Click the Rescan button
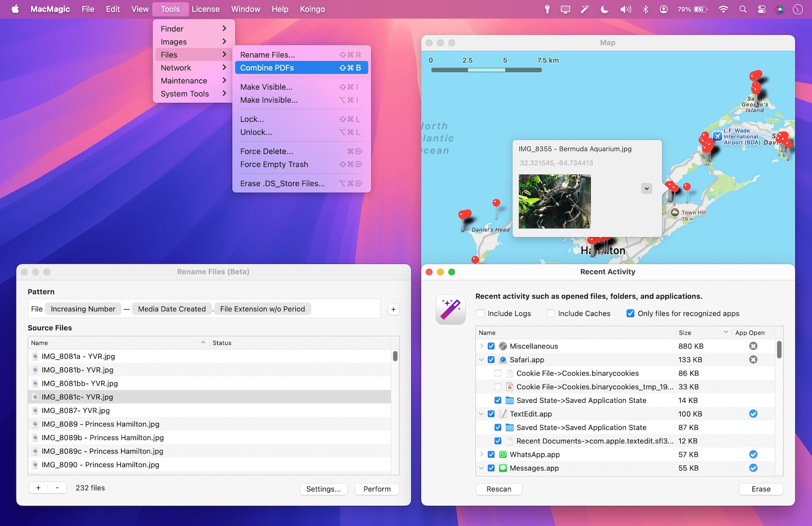The height and width of the screenshot is (526, 812). coord(499,489)
